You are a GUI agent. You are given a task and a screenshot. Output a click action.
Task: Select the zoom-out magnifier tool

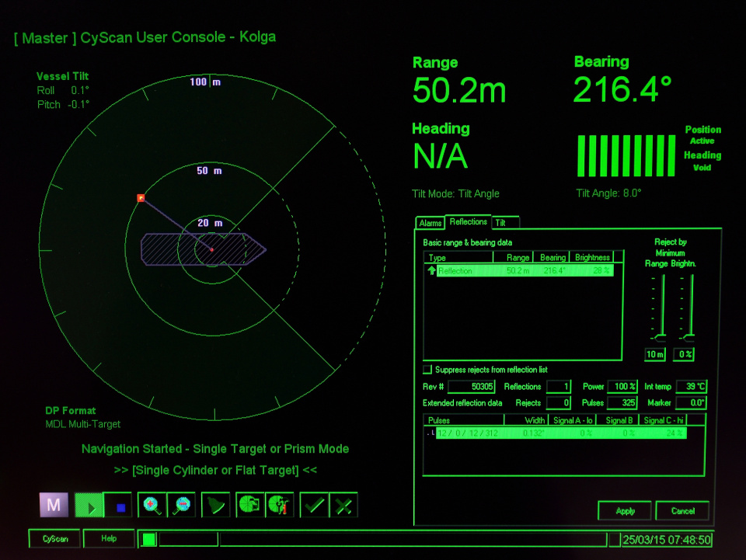click(181, 504)
